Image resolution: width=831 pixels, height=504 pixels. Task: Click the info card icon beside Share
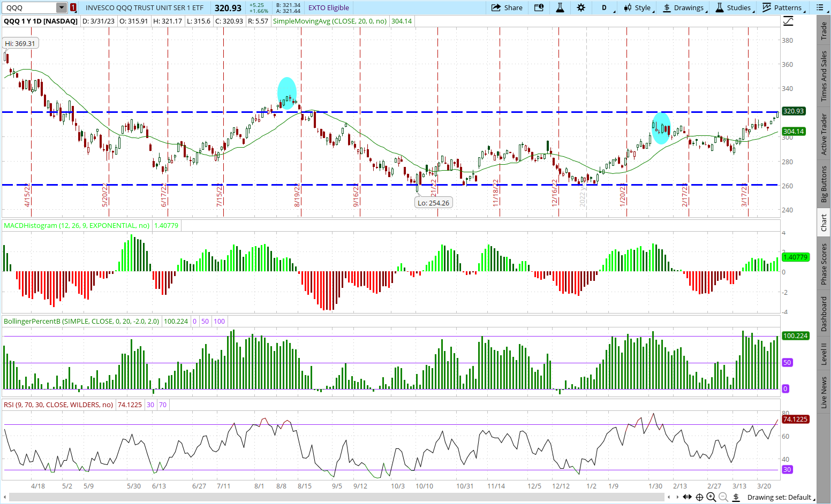[x=539, y=7]
